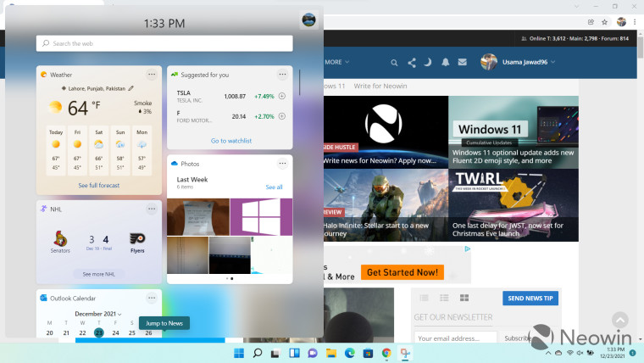Viewport: 644px width, 363px height.
Task: Click See full forecast link
Action: coord(99,186)
